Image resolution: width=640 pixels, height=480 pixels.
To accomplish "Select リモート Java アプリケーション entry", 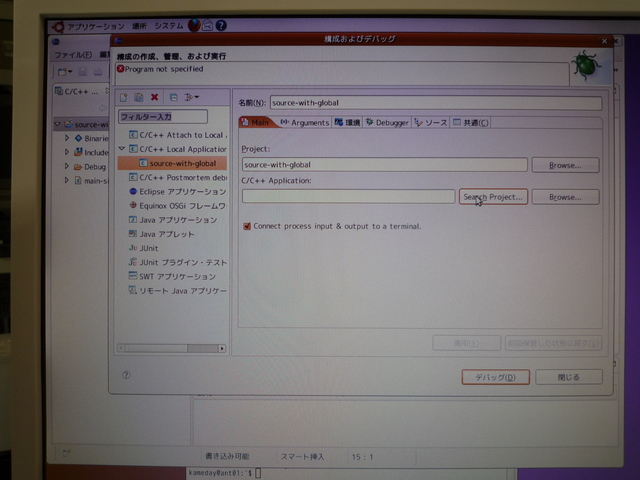I will [x=178, y=291].
